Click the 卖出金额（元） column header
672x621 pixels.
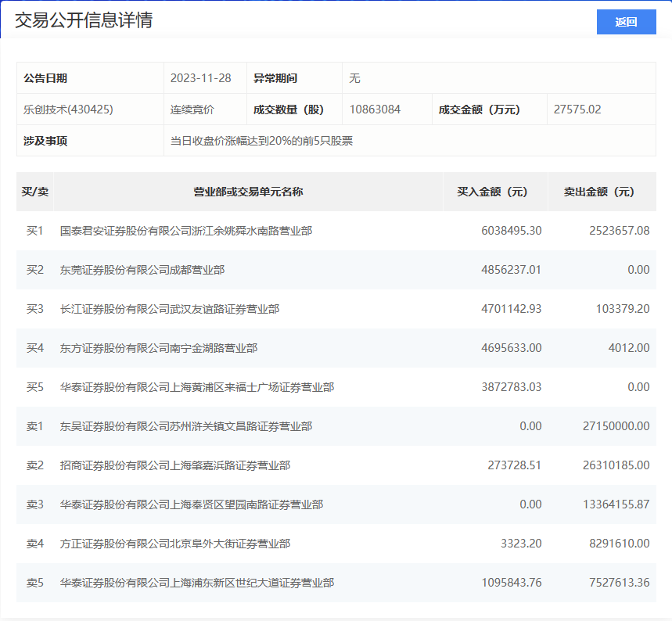coord(599,192)
